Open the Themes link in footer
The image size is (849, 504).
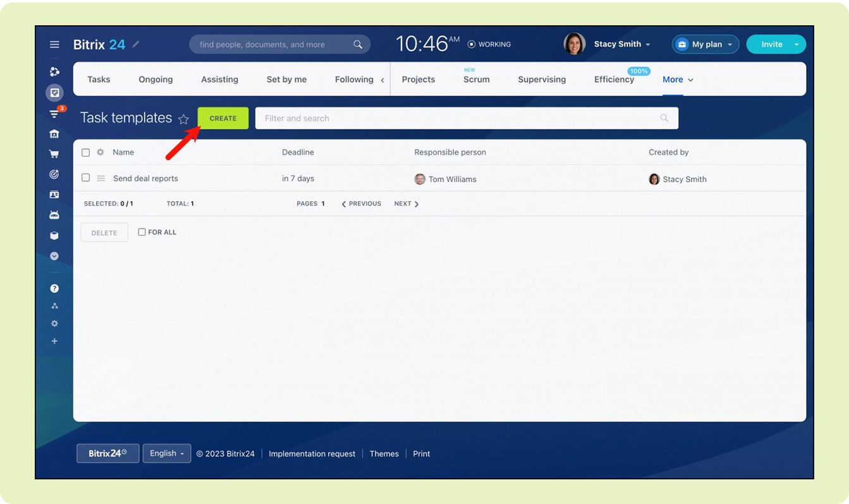click(x=384, y=453)
